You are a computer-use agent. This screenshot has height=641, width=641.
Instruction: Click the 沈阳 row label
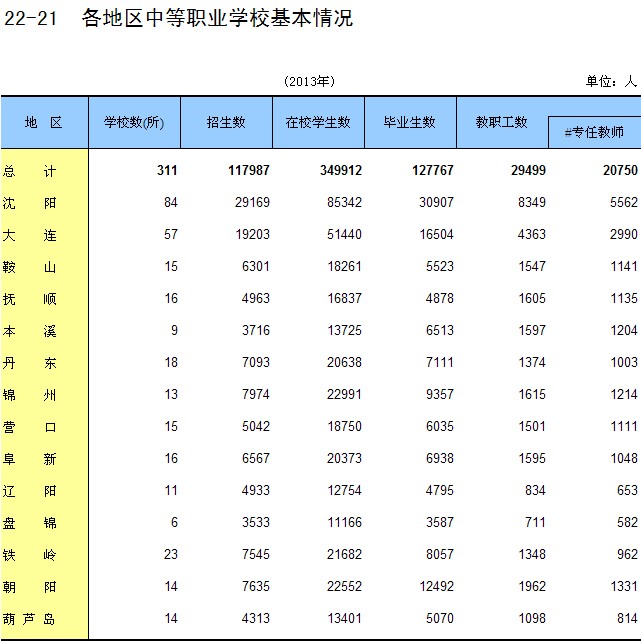[29, 203]
